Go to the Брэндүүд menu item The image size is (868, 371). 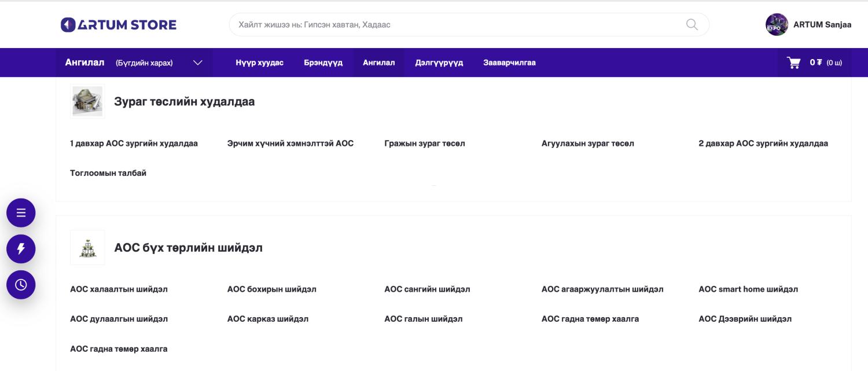point(323,63)
